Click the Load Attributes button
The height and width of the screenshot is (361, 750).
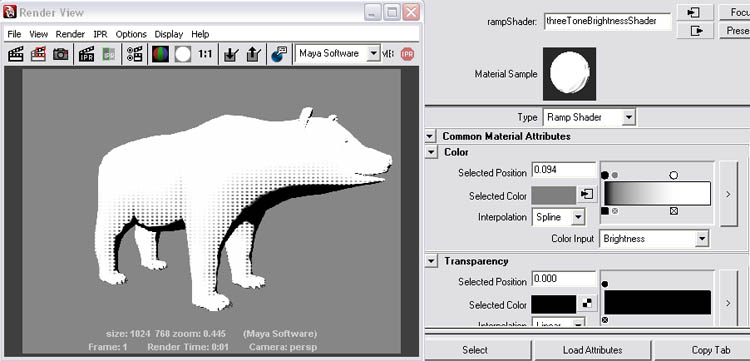click(x=593, y=350)
